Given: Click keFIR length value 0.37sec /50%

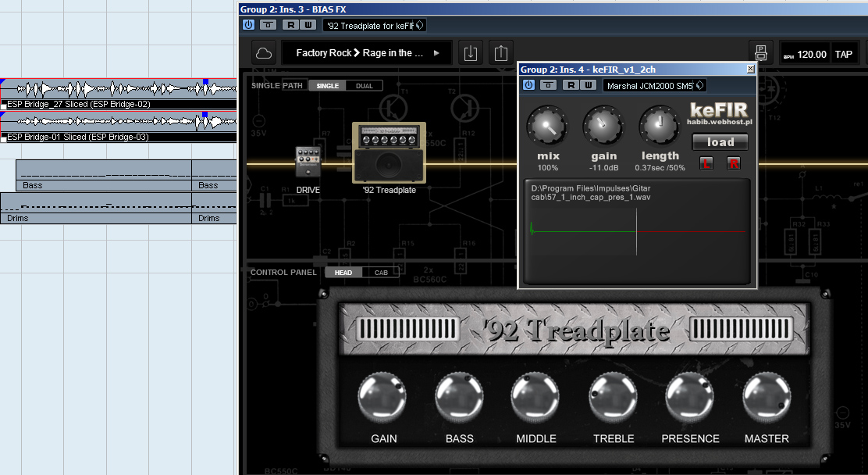Looking at the screenshot, I should [x=660, y=168].
